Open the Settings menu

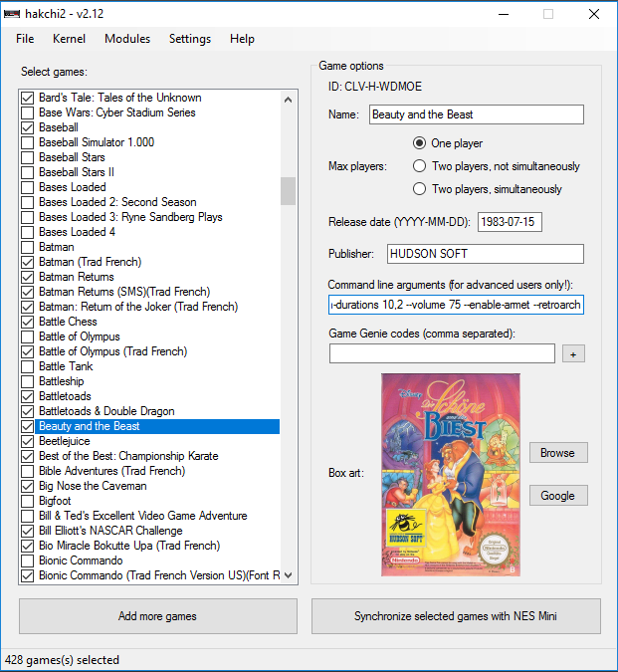tap(189, 39)
